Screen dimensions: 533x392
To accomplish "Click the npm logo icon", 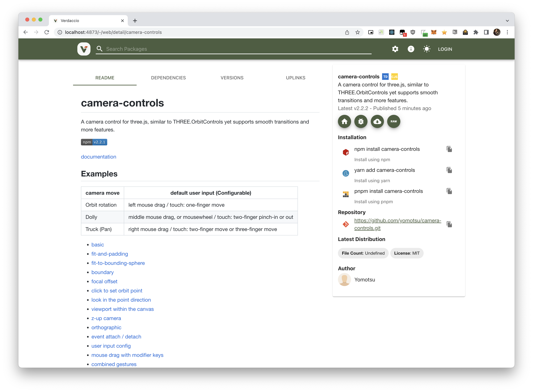I will 346,152.
